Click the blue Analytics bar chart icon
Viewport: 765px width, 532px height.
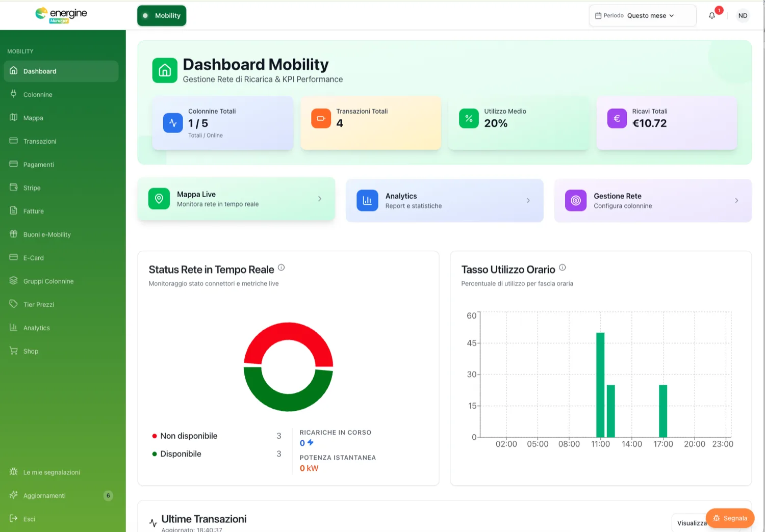point(367,200)
